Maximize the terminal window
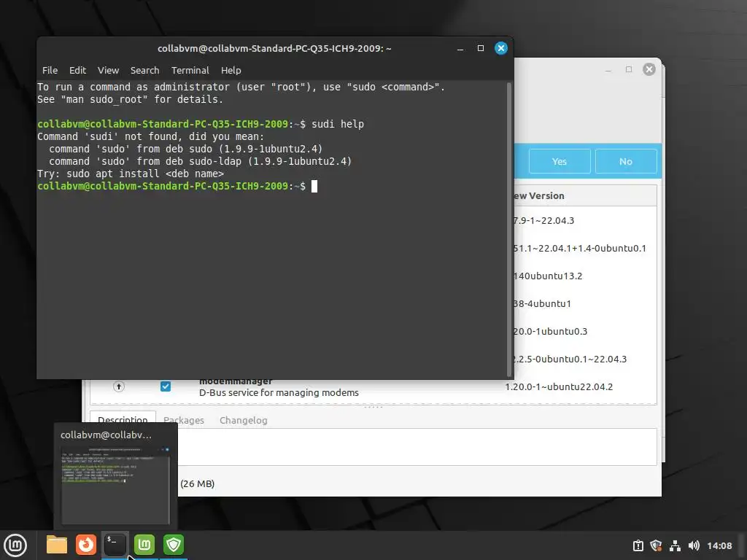Image resolution: width=747 pixels, height=560 pixels. pyautogui.click(x=480, y=48)
